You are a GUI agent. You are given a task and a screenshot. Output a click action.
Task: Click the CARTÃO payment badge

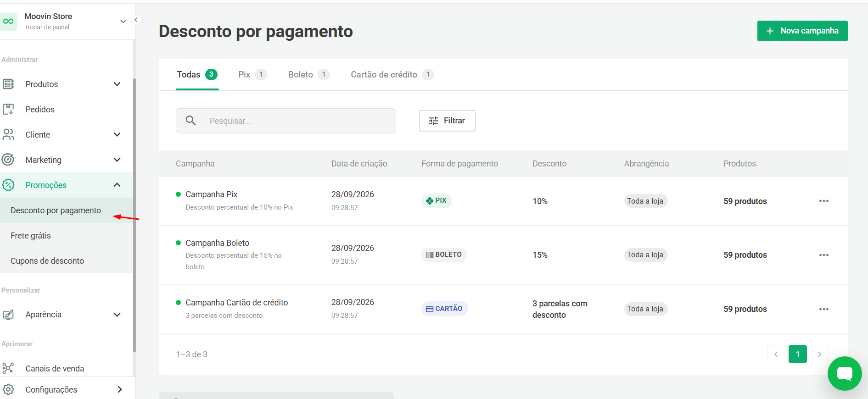point(444,309)
